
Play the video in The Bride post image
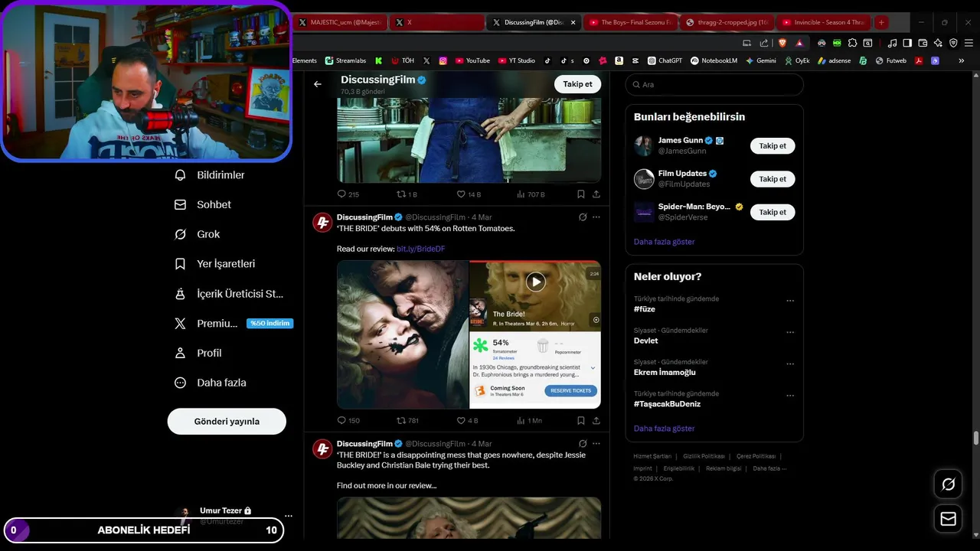535,282
